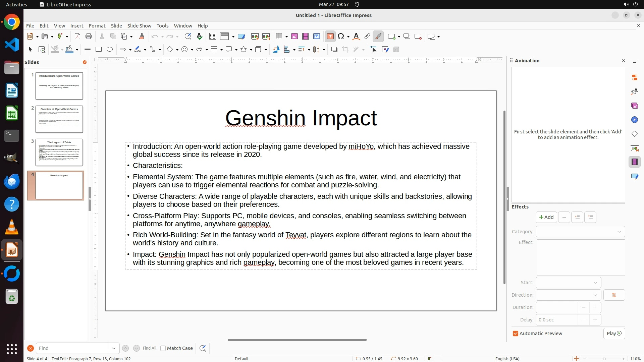Click the Clone Formatting brush icon

click(x=141, y=37)
